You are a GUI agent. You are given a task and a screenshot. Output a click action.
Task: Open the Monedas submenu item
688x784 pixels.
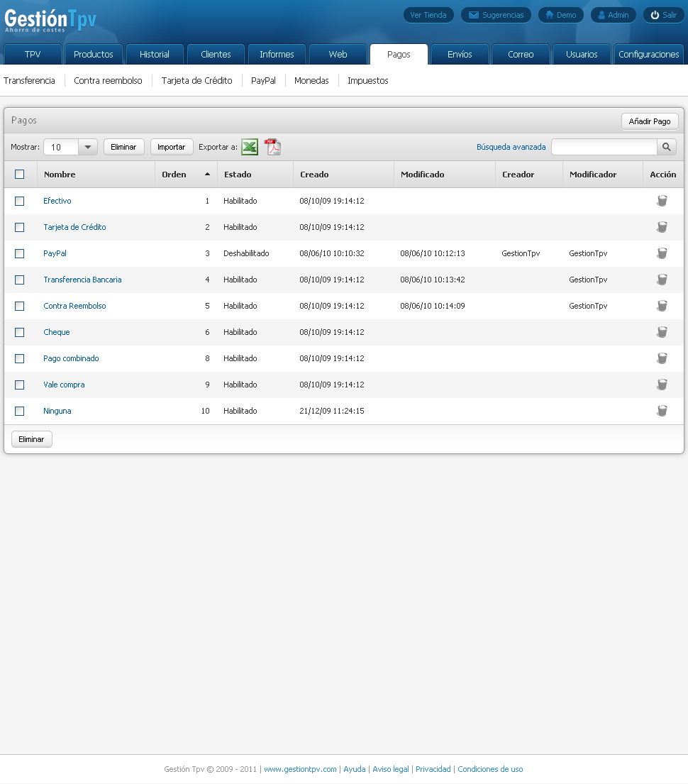(311, 80)
